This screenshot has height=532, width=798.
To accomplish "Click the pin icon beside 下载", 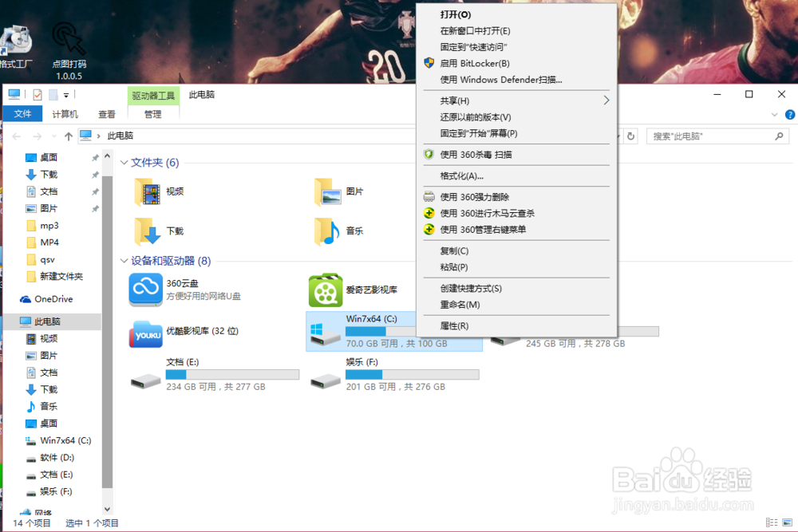I will click(94, 174).
